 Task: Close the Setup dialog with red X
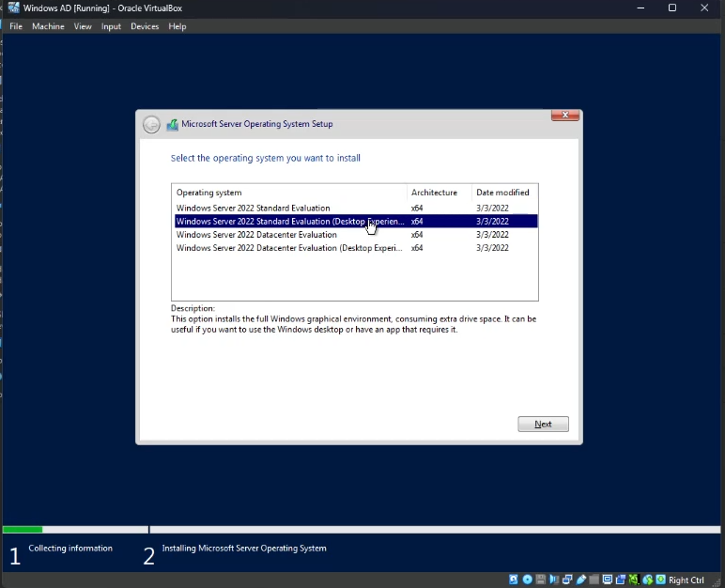pos(565,115)
